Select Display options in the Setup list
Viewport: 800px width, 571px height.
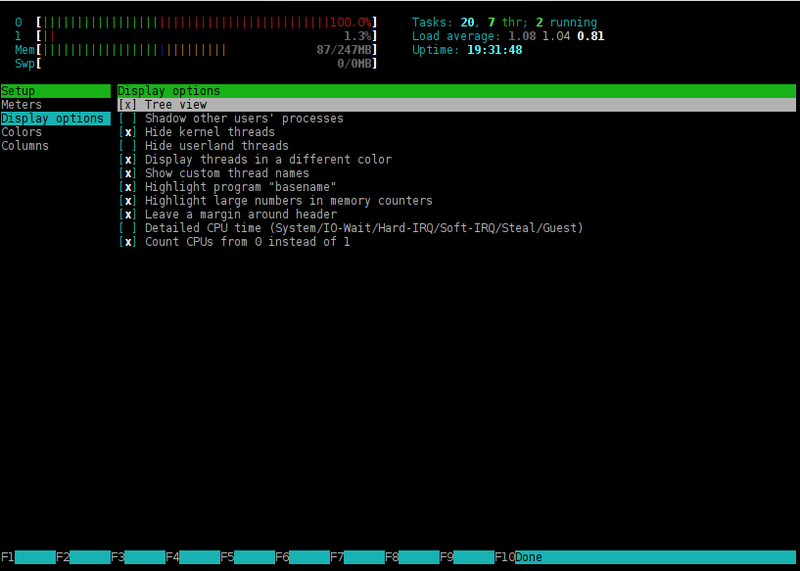click(52, 119)
